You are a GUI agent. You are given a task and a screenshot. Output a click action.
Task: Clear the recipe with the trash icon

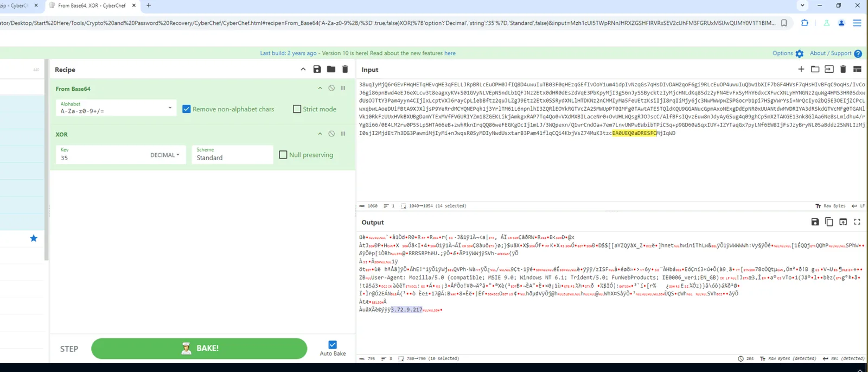tap(345, 70)
